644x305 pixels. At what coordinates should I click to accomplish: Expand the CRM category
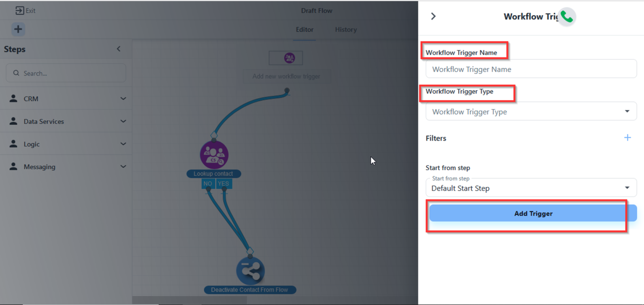[123, 99]
